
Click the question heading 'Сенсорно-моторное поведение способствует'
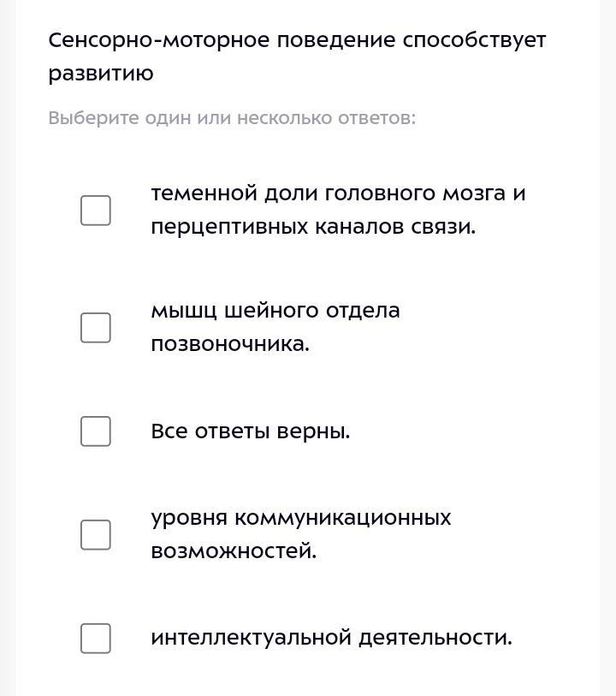[296, 40]
